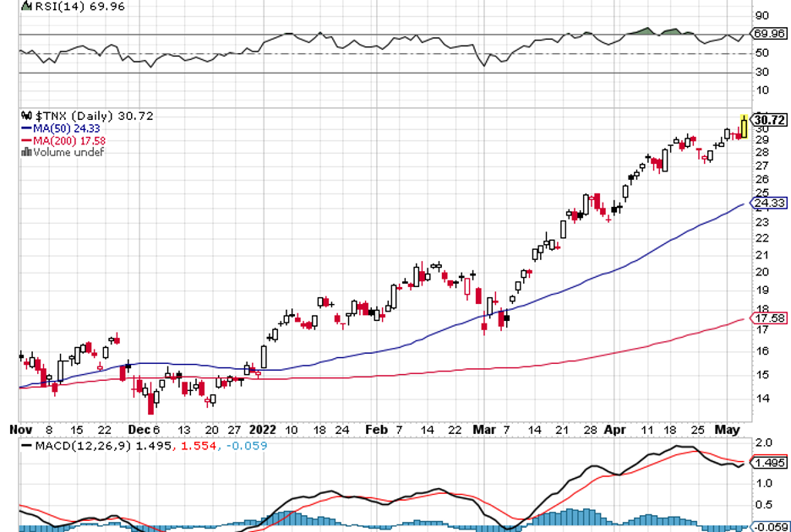Image resolution: width=791 pixels, height=532 pixels.
Task: Click the 17.58 MA(200) price tag
Action: (772, 318)
